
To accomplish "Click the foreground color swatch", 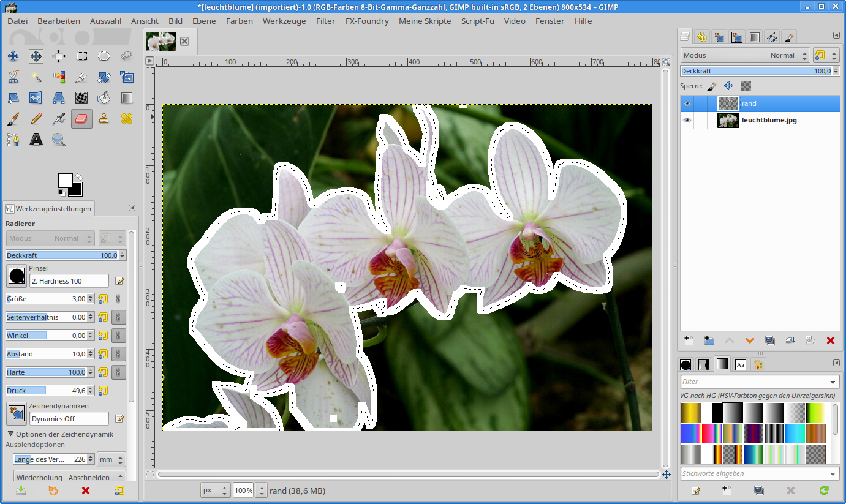I will 65,181.
